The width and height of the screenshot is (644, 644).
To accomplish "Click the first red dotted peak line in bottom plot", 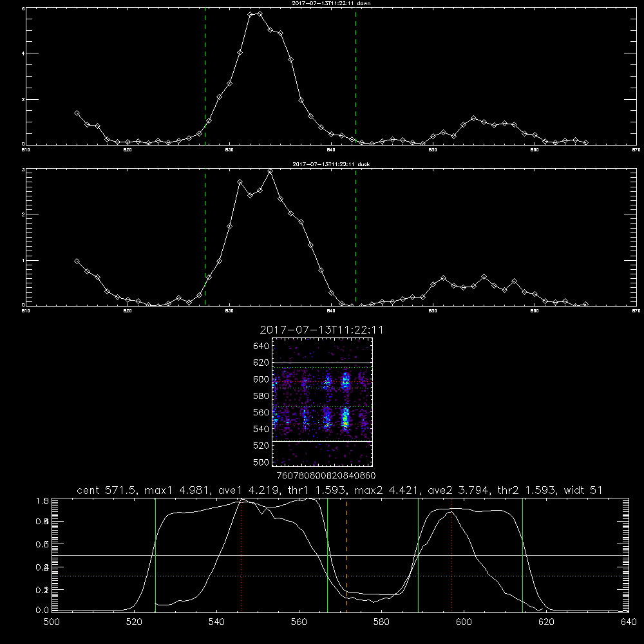I will pyautogui.click(x=241, y=554).
